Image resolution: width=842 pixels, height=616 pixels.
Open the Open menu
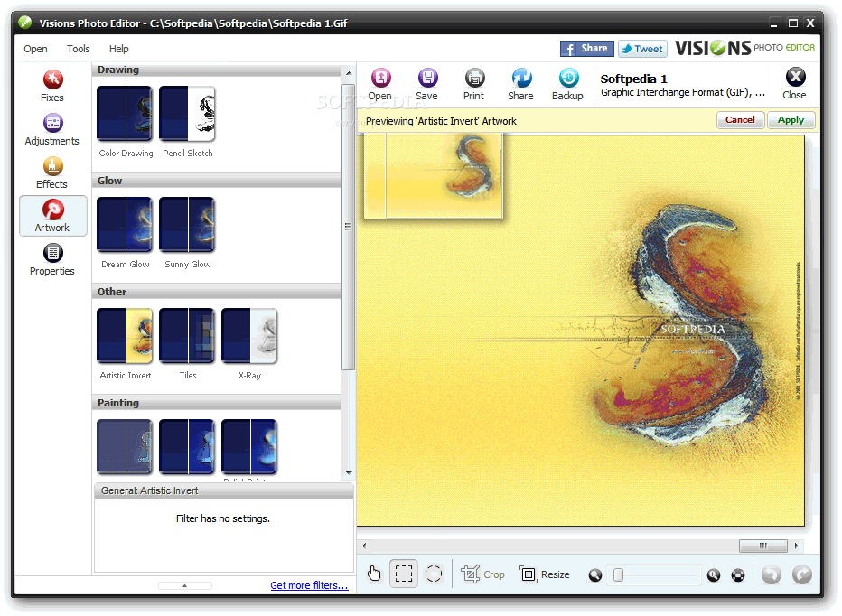tap(35, 49)
